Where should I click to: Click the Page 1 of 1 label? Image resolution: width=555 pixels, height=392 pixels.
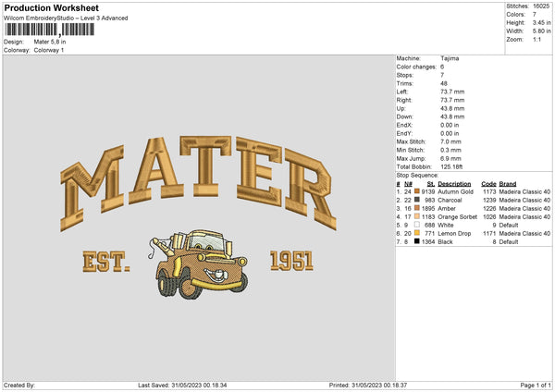[536, 385]
